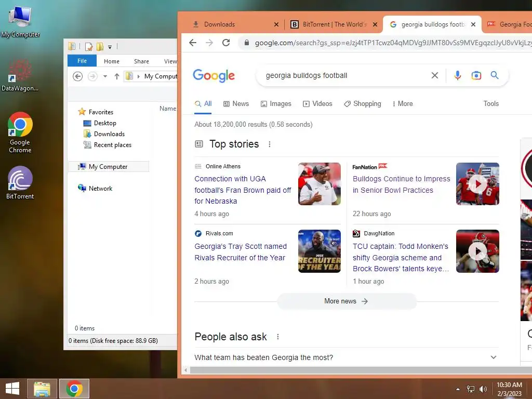Select the All results filter
The height and width of the screenshot is (399, 532).
pos(203,104)
